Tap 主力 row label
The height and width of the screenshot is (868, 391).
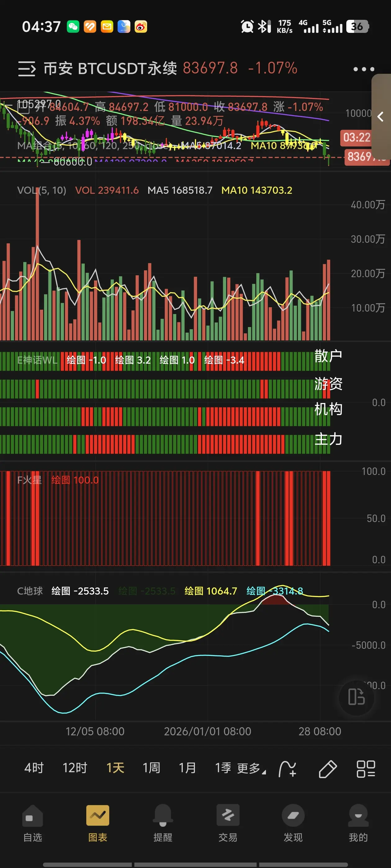pos(328,439)
